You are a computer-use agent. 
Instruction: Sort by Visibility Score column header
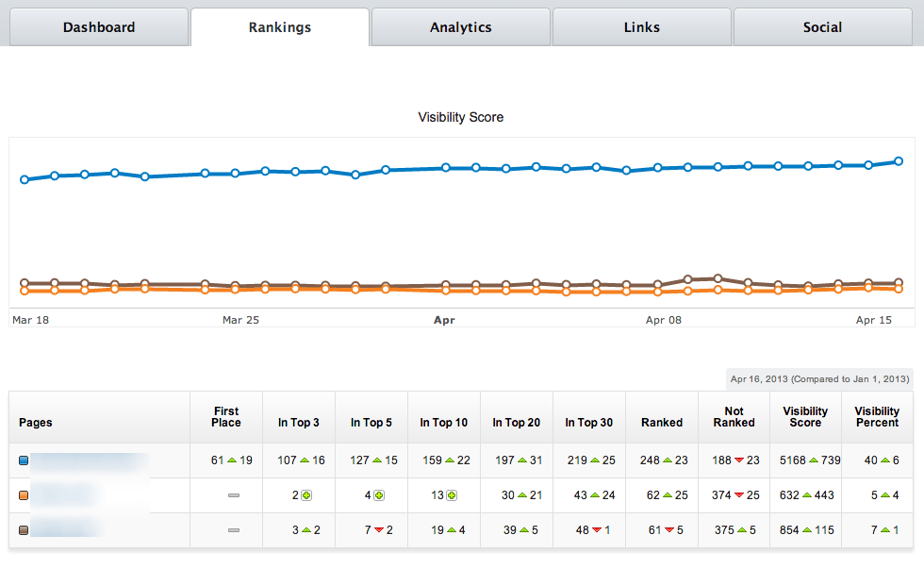point(805,417)
